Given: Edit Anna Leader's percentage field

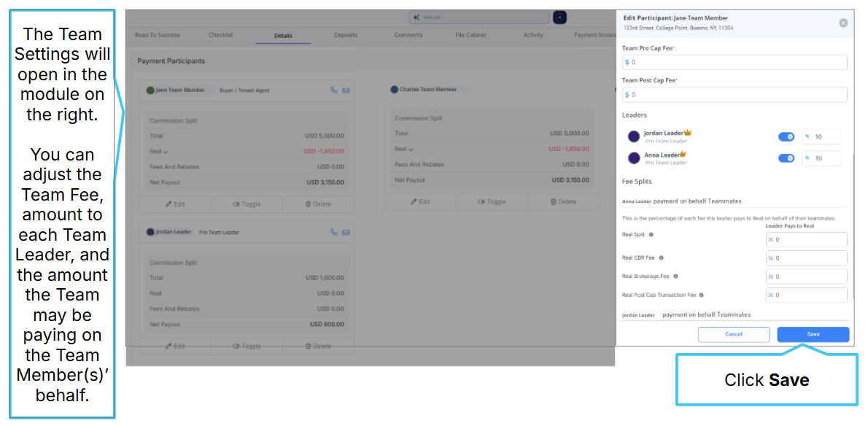Looking at the screenshot, I should pos(821,158).
